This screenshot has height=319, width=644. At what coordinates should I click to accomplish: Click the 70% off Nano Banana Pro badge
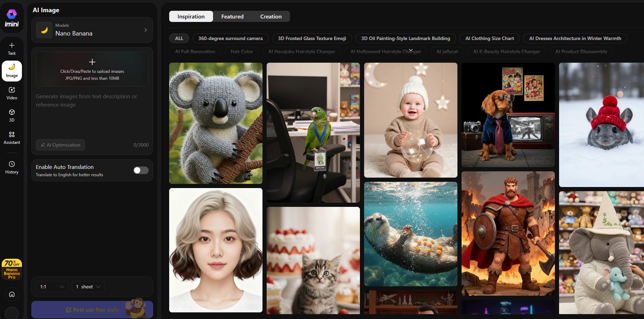click(12, 269)
